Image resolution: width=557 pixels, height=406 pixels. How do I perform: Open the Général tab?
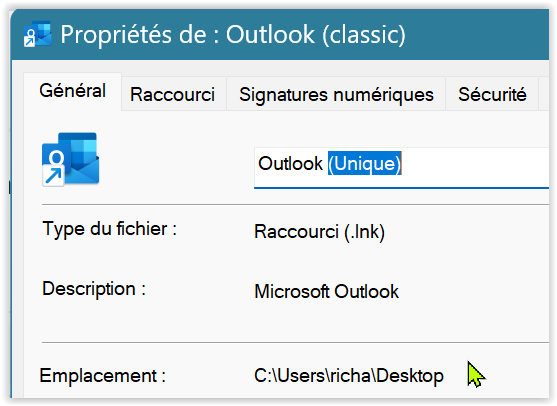tap(72, 91)
